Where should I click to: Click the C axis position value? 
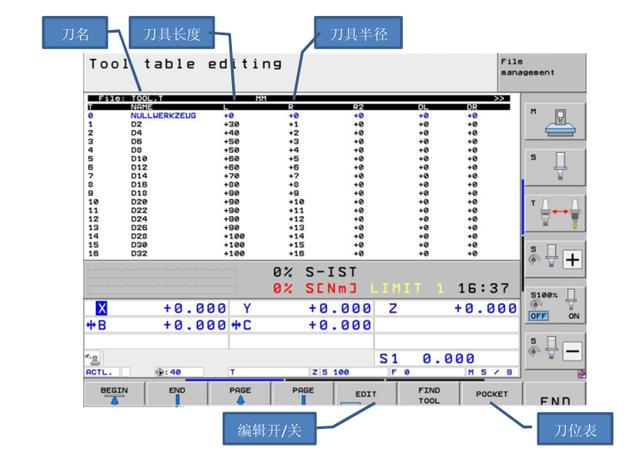340,325
